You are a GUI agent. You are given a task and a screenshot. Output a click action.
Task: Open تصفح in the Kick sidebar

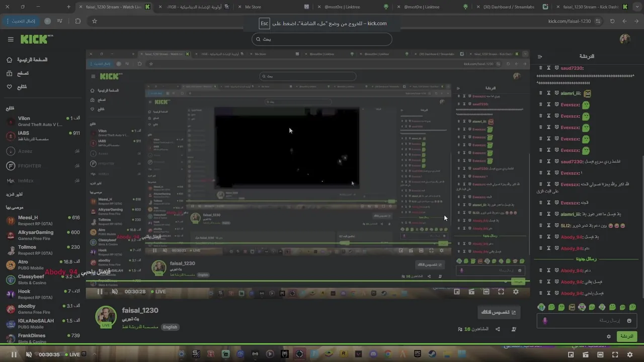coord(18,73)
